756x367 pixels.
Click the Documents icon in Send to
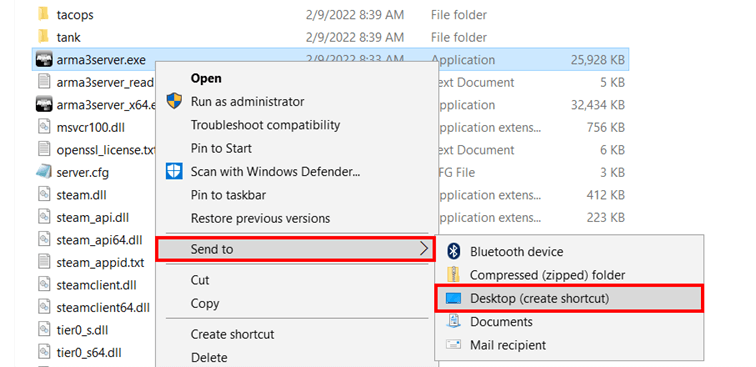tap(454, 321)
